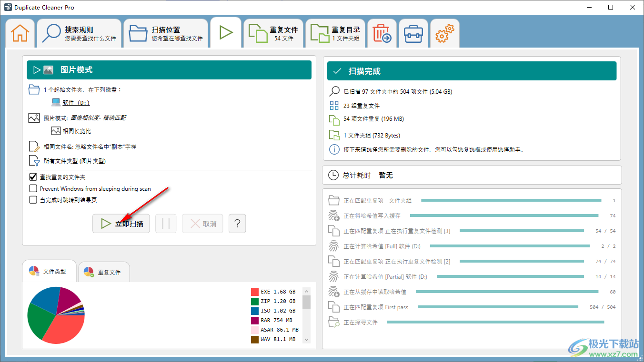This screenshot has width=644, height=362.
Task: Click the brown WAV legend swatch
Action: coord(255,339)
